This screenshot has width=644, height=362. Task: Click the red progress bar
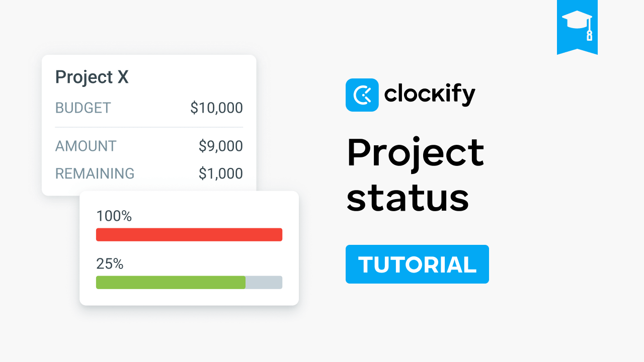(x=189, y=235)
